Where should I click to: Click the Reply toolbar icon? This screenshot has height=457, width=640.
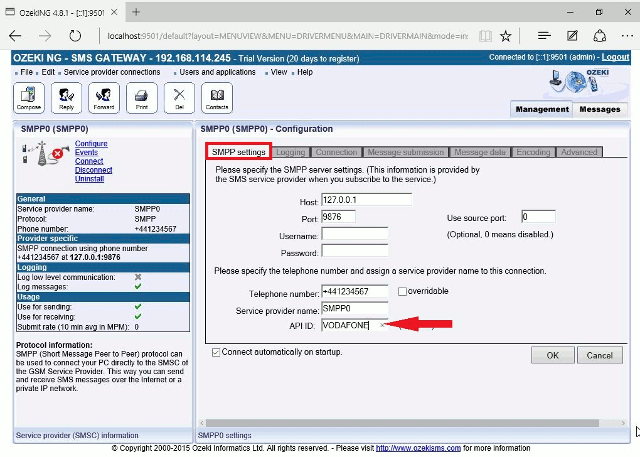(66, 99)
